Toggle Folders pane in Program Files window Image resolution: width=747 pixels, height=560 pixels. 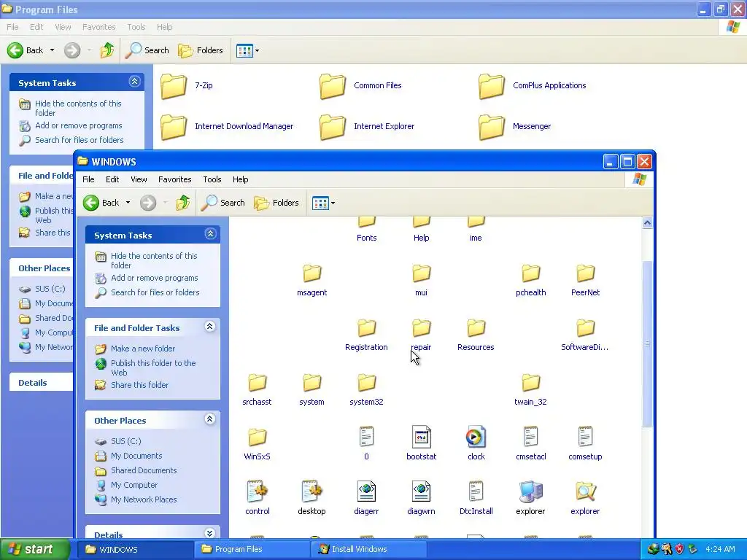click(201, 50)
